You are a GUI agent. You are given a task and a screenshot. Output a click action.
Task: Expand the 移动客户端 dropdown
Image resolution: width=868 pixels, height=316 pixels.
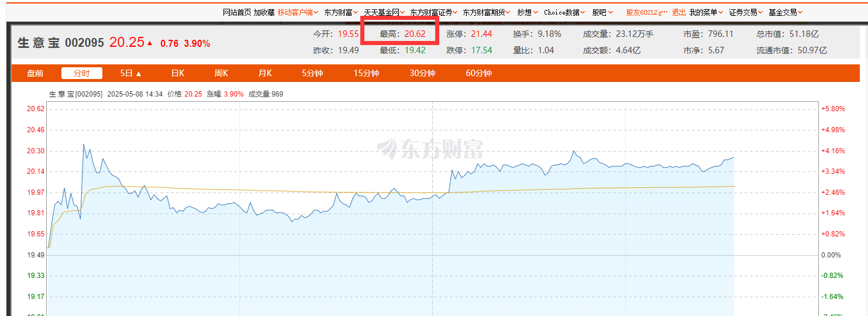pos(298,12)
